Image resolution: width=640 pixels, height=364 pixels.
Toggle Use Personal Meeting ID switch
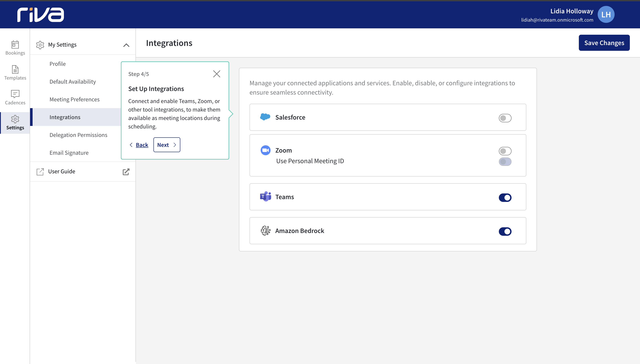[x=505, y=161]
